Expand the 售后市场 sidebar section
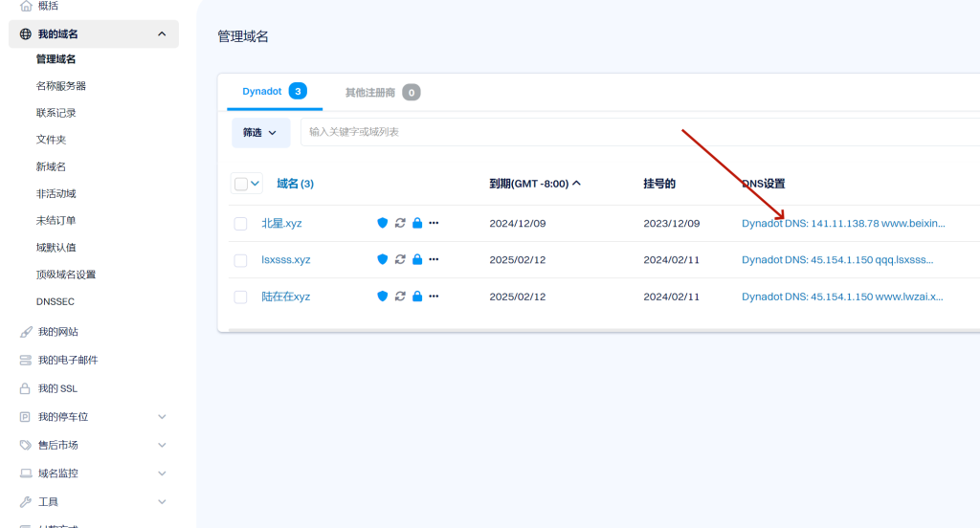This screenshot has width=980, height=528. point(162,445)
